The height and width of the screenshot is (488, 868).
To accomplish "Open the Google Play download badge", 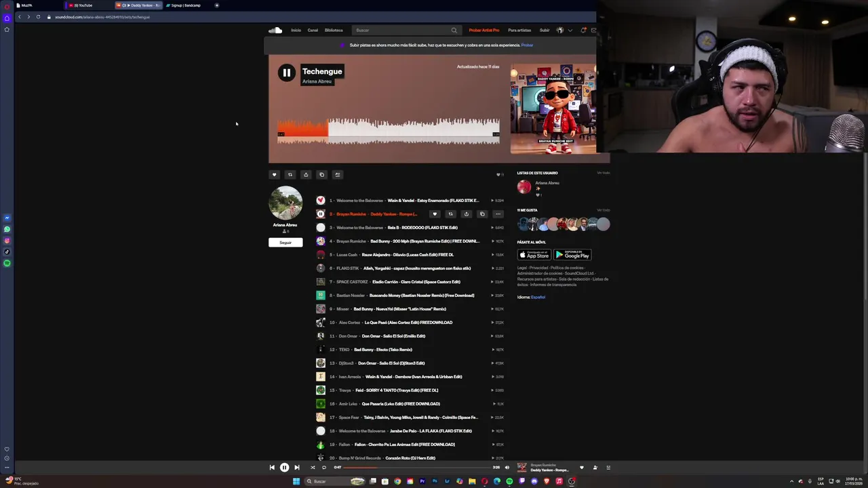I will (x=572, y=255).
